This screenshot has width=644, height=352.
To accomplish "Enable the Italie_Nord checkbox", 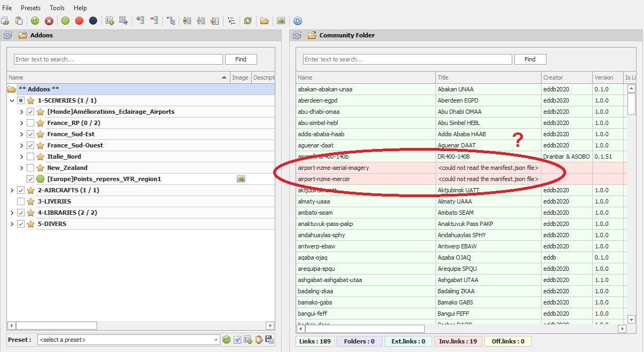I will coord(30,157).
